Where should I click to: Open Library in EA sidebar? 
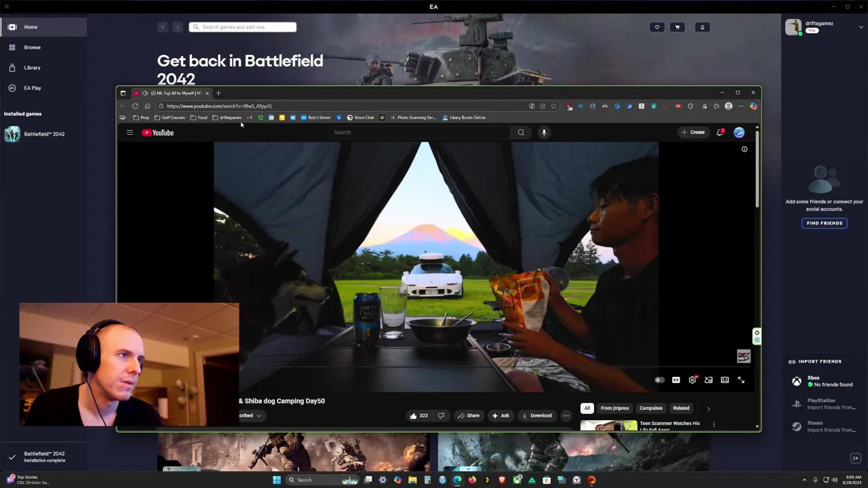point(43,68)
